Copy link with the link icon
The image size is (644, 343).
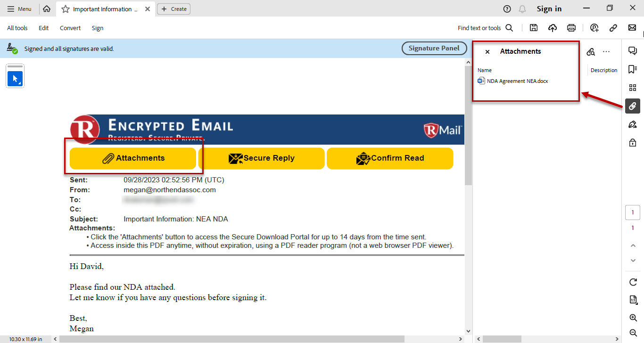point(613,28)
